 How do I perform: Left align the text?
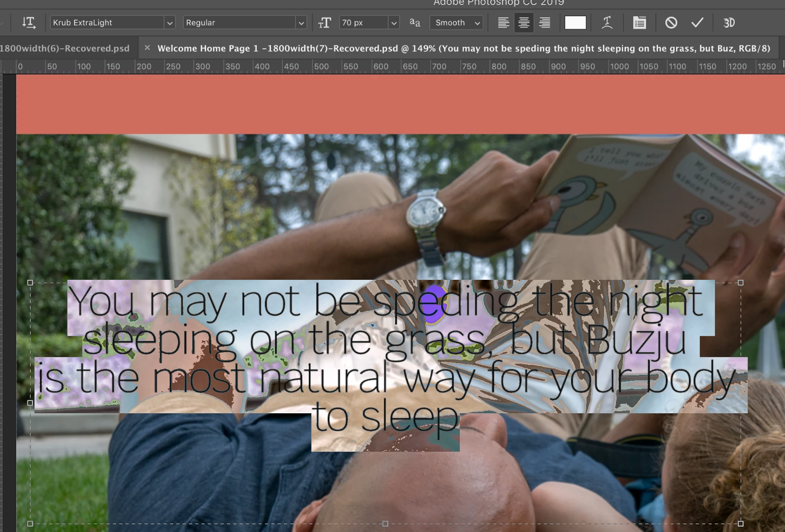tap(503, 23)
